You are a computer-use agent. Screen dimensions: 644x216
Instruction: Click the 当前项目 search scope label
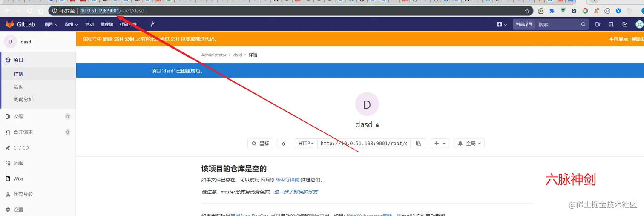524,24
